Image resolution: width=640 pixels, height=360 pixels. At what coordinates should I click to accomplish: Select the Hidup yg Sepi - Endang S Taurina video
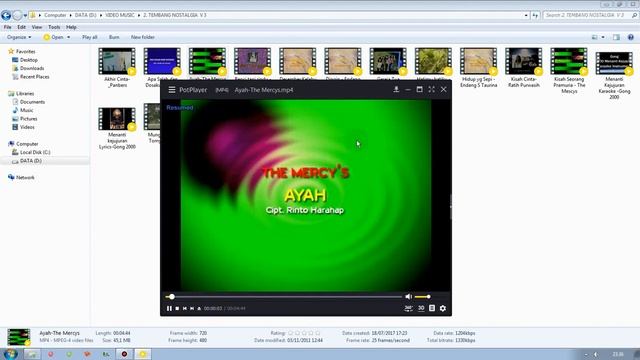click(x=478, y=67)
